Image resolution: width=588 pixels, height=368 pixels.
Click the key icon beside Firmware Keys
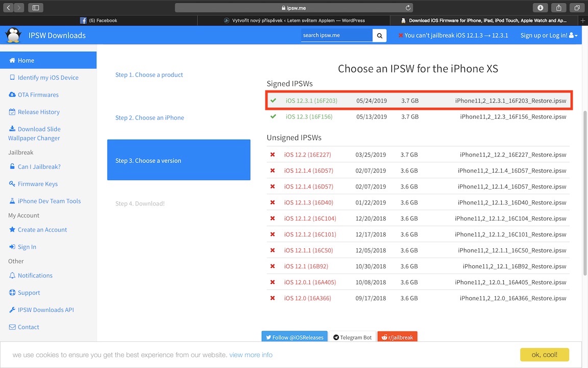pyautogui.click(x=12, y=183)
